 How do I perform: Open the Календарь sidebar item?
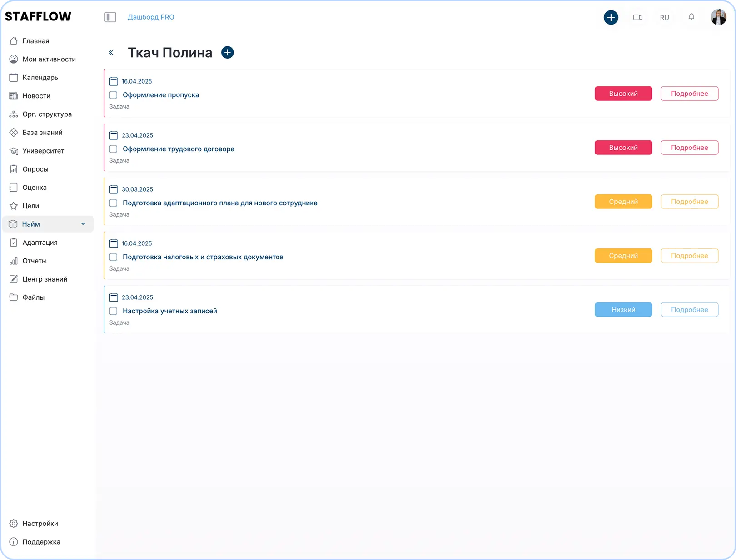pos(40,78)
